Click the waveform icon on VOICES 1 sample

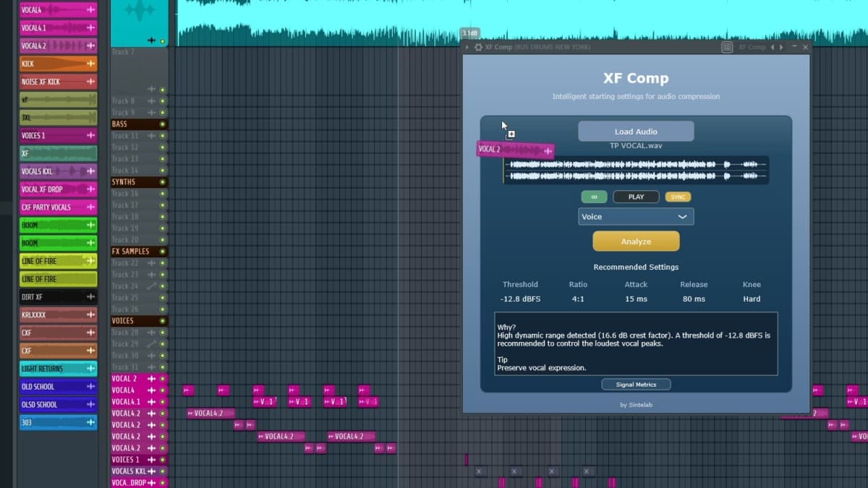[90, 135]
